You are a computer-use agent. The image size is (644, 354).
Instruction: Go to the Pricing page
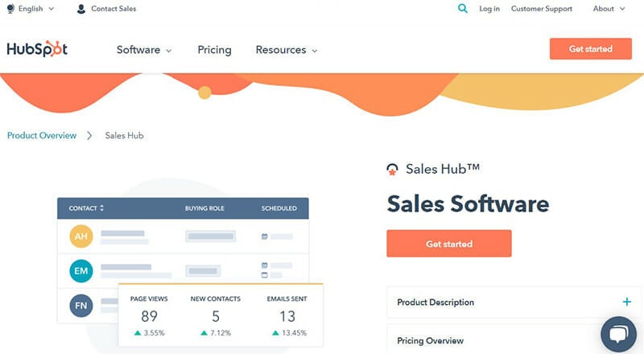(214, 50)
